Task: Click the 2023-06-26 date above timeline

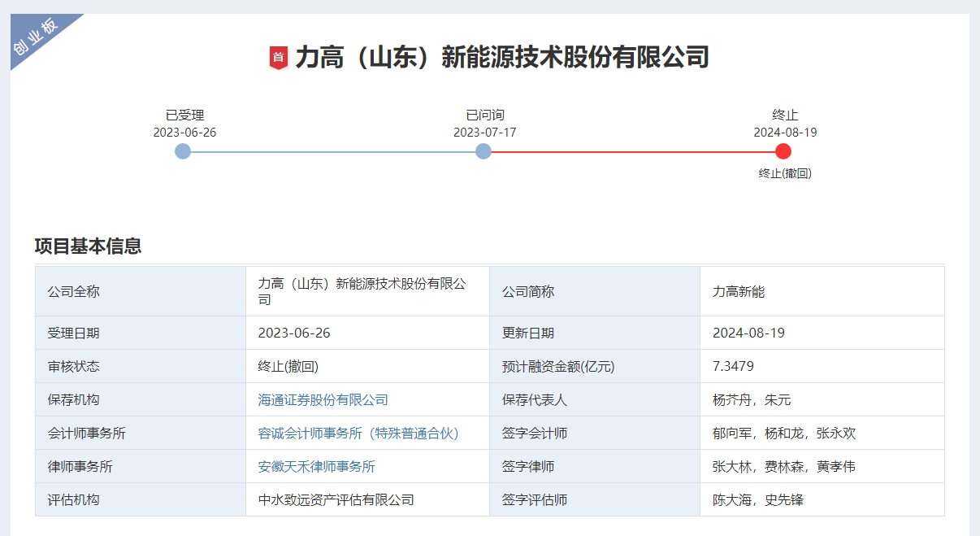Action: 184,133
